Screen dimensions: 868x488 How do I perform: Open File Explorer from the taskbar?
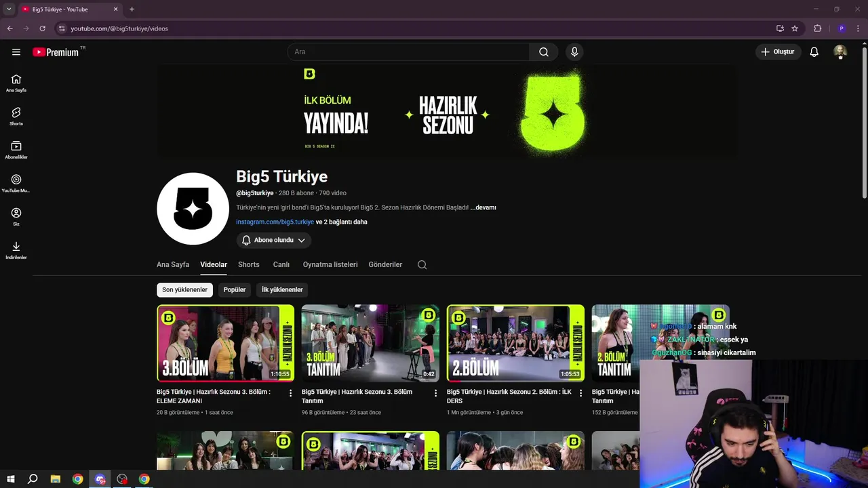click(x=56, y=479)
